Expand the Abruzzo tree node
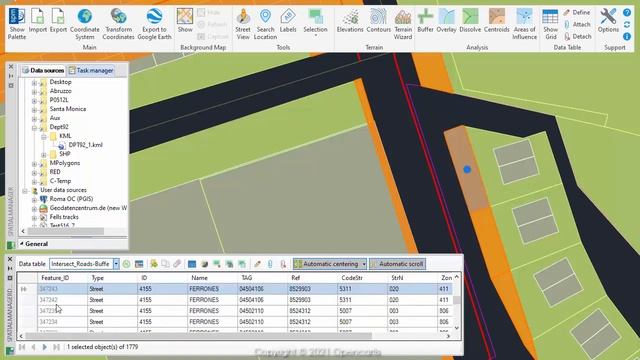Image resolution: width=640 pixels, height=360 pixels. pos(34,91)
